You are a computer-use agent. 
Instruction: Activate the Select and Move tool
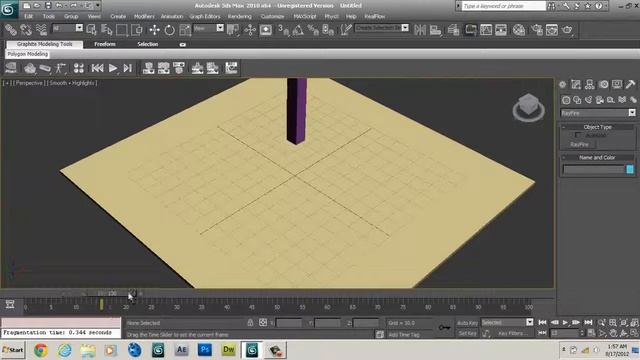point(154,30)
